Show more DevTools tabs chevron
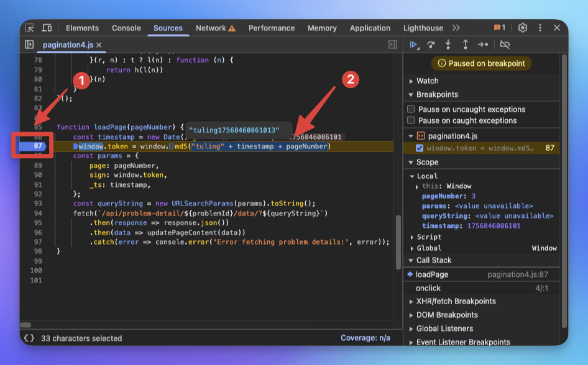 coord(456,28)
